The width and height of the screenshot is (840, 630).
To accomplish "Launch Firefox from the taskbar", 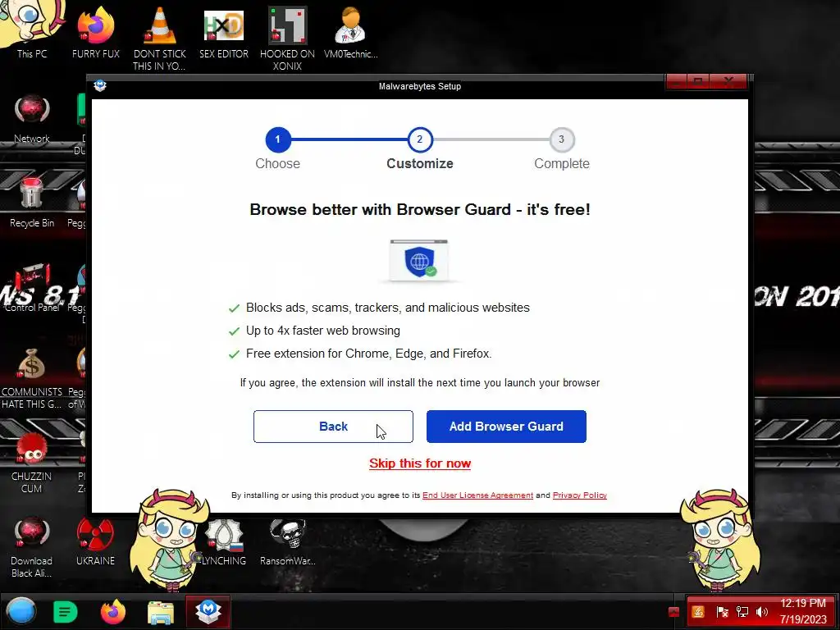I will (113, 612).
